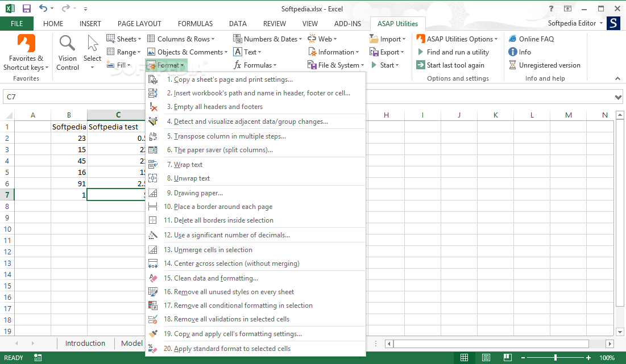626x364 pixels.
Task: Click the Select all corner triangle of the sheet
Action: [x=9, y=115]
